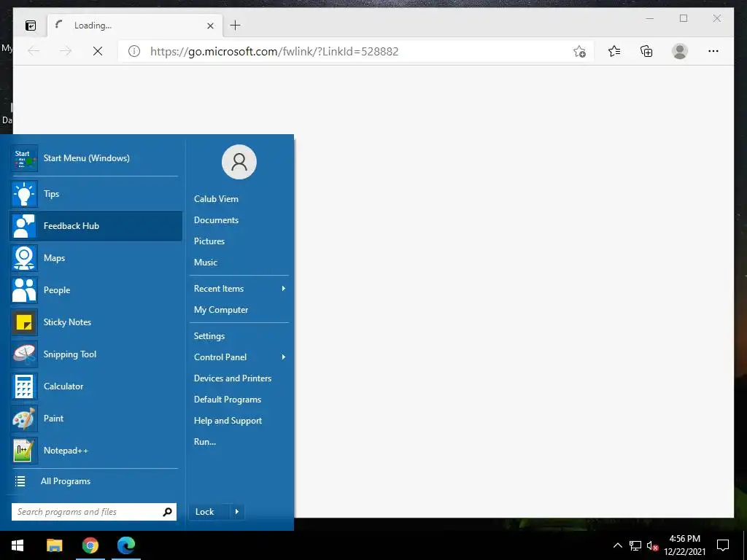Open Edge Settings and more ellipsis

point(713,51)
